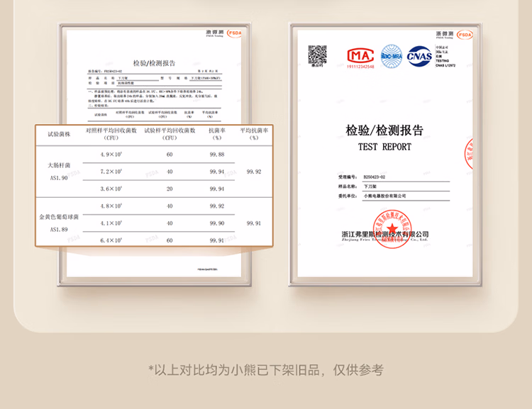
Task: Click the ilac-MRA round blue logo
Action: coord(391,56)
